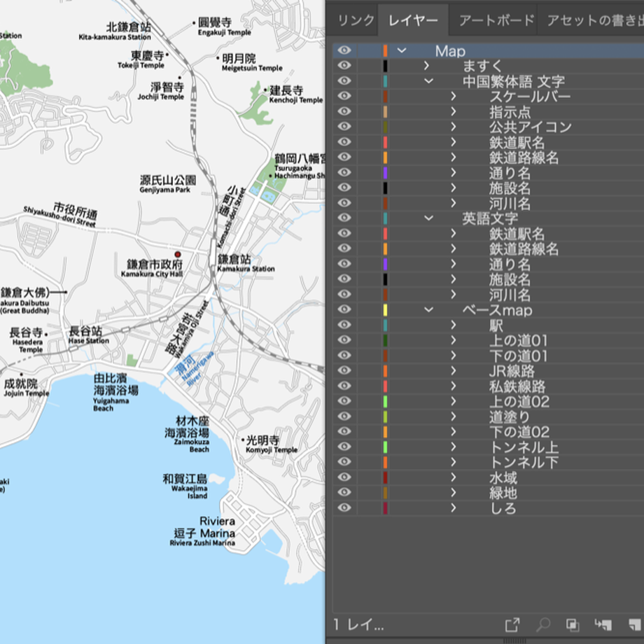Screen dimensions: 644x644
Task: Select the JR線路 layer name
Action: pyautogui.click(x=512, y=371)
